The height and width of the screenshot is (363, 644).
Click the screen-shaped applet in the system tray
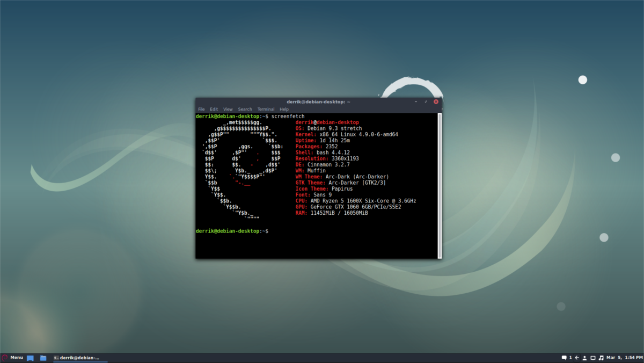592,357
